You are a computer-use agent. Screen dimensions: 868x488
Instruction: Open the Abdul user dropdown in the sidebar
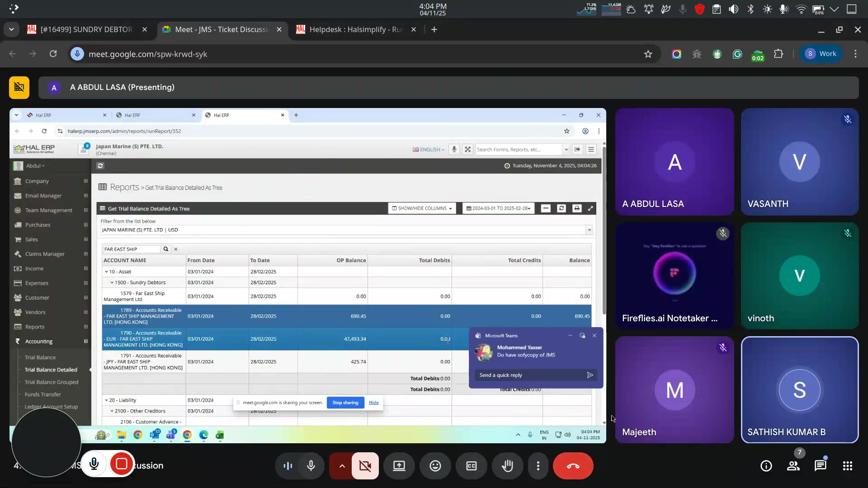[35, 166]
